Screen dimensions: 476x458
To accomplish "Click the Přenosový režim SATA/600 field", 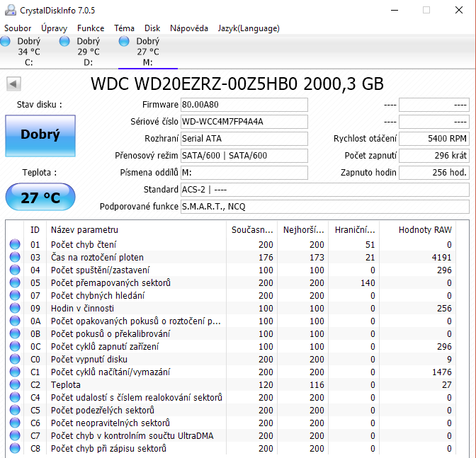I will click(244, 156).
